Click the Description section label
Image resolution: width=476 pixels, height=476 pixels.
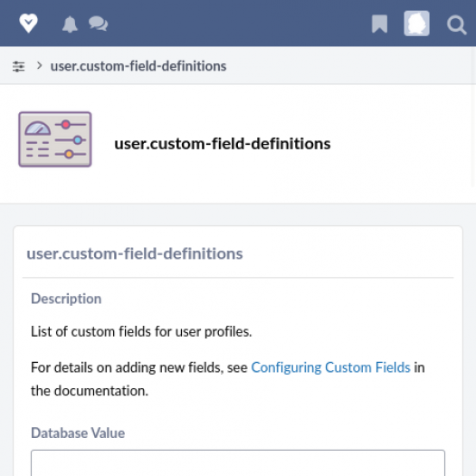click(66, 299)
